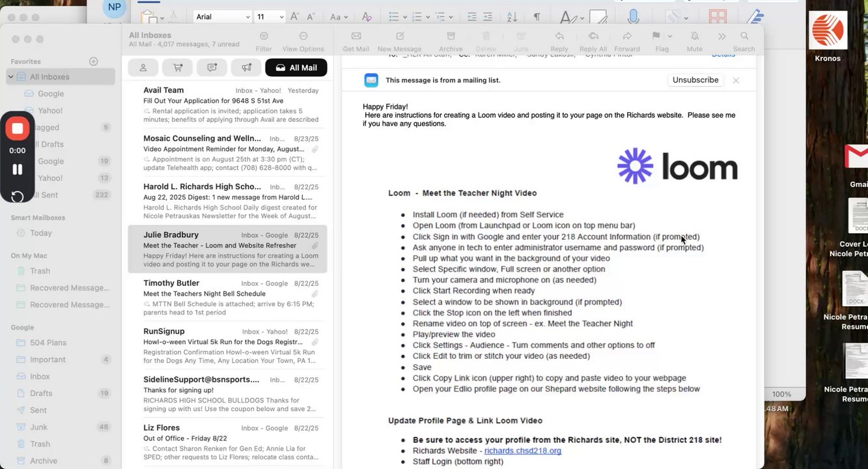The width and height of the screenshot is (868, 469).
Task: Click the Dictate microphone in Word
Action: [633, 17]
